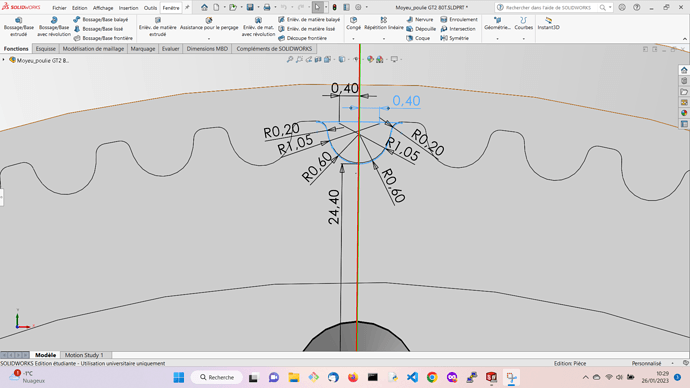Image resolution: width=690 pixels, height=388 pixels.
Task: Collapse the CommandManager ribbon chevron
Action: [685, 39]
